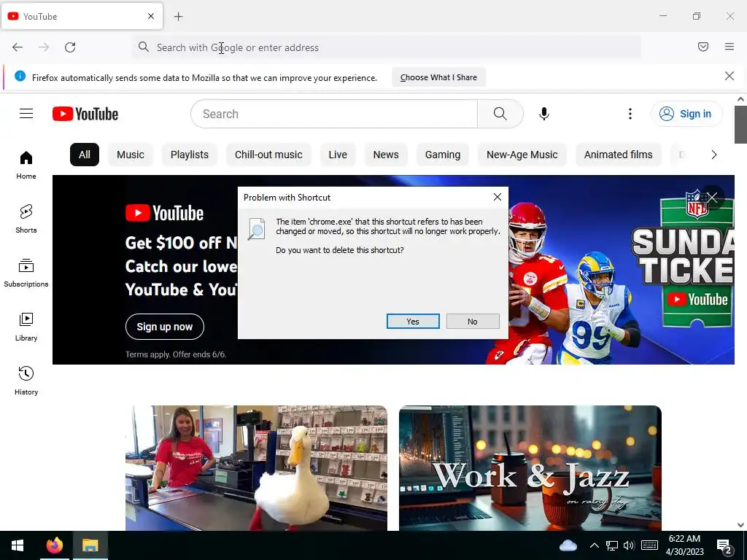Viewport: 747px width, 560px height.
Task: Open the Work & Jazz video thumbnail
Action: [x=530, y=468]
